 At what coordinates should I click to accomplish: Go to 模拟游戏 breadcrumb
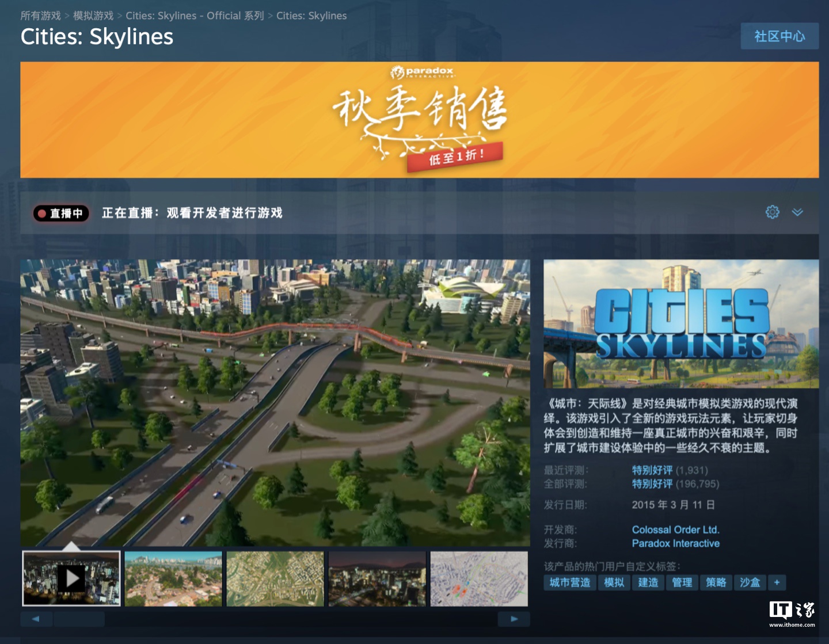pos(93,16)
